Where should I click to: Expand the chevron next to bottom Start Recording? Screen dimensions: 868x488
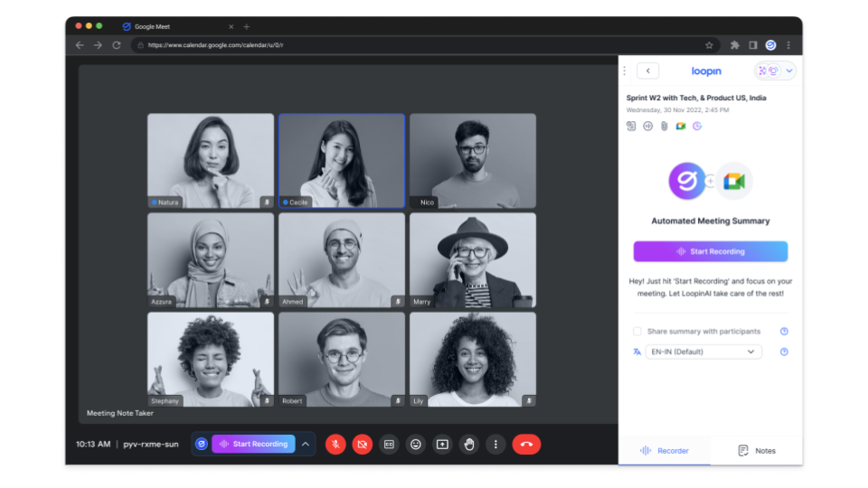click(x=306, y=444)
